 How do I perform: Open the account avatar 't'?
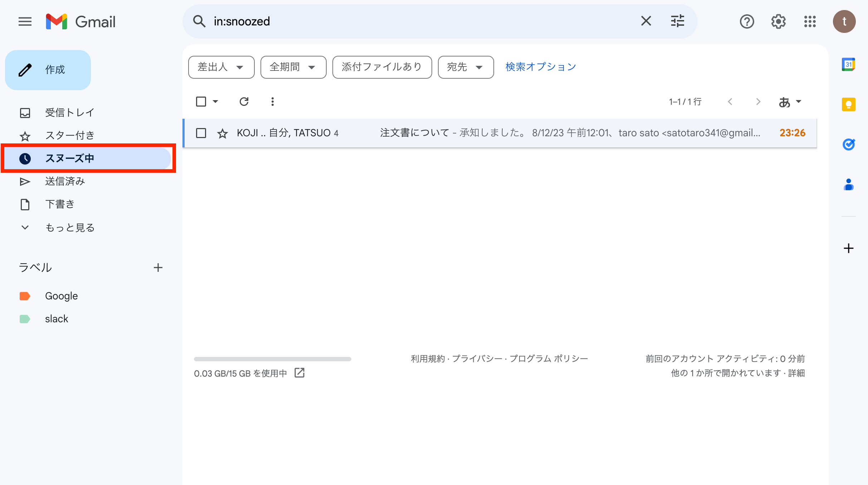point(844,21)
